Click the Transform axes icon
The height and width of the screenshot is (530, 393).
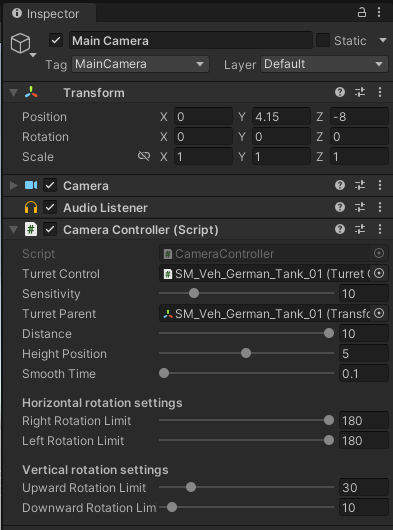(x=31, y=92)
